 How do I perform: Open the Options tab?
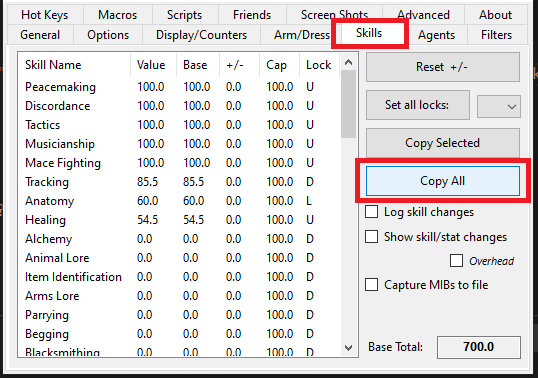click(108, 35)
